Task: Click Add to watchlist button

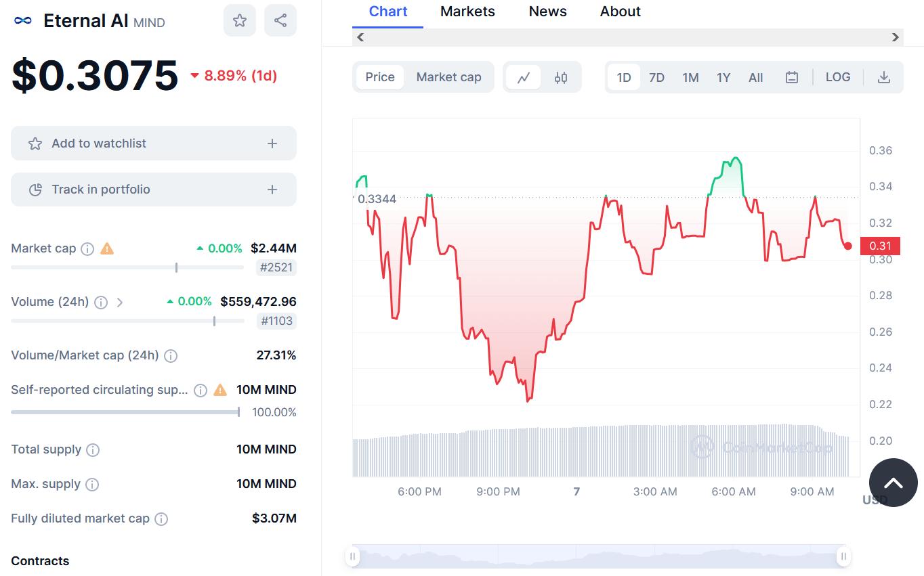Action: 154,143
